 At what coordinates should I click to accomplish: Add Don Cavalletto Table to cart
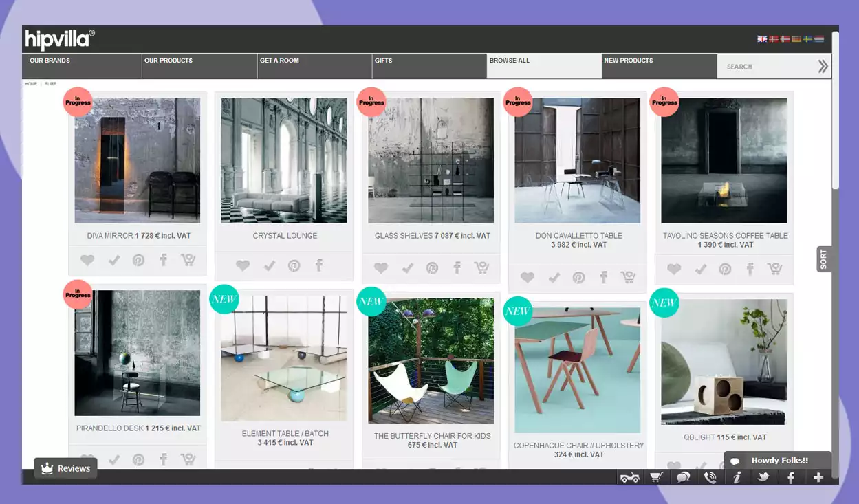(628, 277)
